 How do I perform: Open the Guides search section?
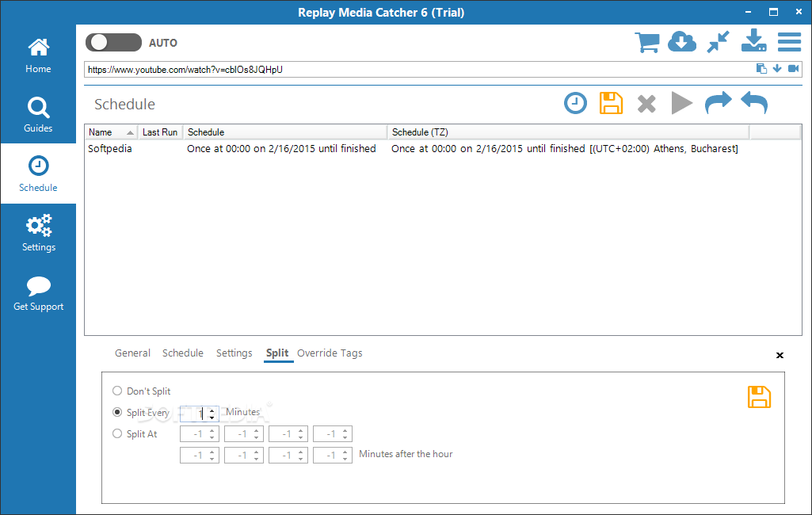[x=38, y=115]
